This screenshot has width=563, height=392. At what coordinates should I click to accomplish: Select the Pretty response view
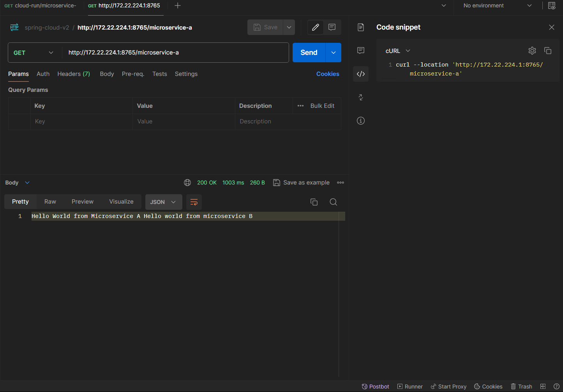click(x=20, y=202)
